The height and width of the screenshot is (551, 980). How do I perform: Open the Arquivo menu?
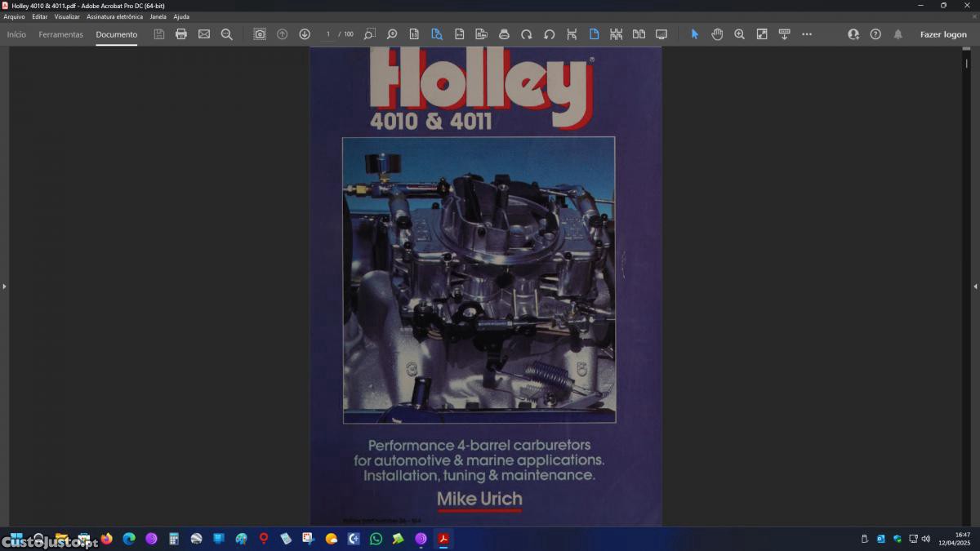[14, 16]
